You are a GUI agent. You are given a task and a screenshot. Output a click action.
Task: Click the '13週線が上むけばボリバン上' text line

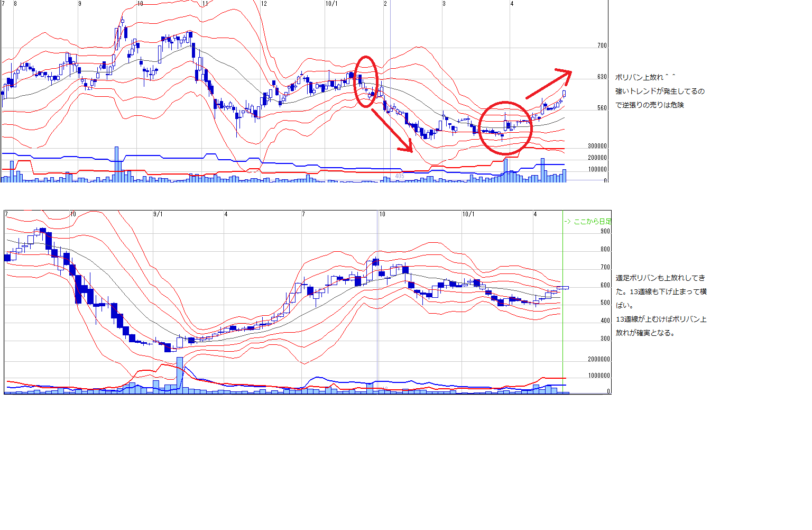[x=661, y=319]
